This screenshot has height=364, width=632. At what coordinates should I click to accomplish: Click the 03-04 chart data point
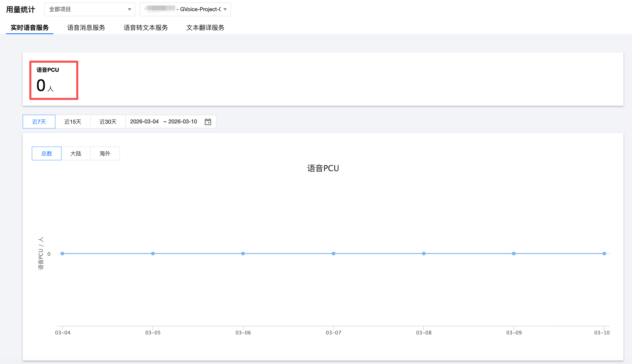(62, 254)
